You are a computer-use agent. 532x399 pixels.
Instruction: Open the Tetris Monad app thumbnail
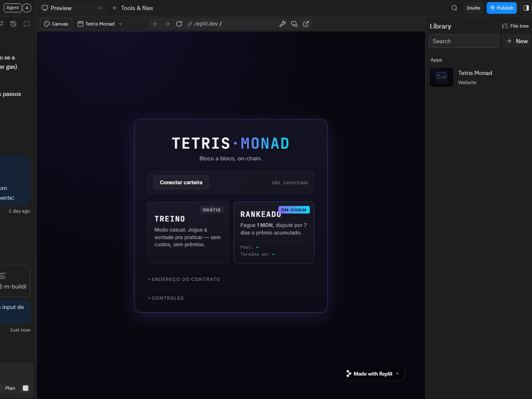tap(441, 77)
